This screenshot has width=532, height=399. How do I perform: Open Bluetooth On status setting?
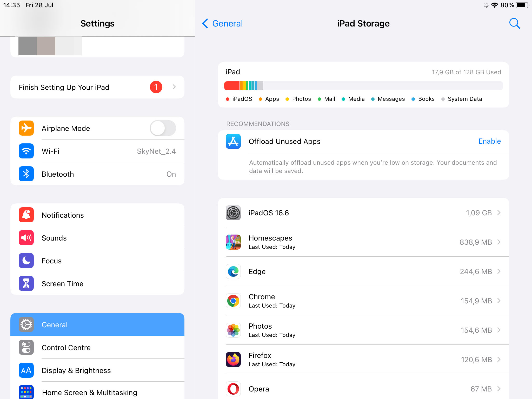point(97,174)
